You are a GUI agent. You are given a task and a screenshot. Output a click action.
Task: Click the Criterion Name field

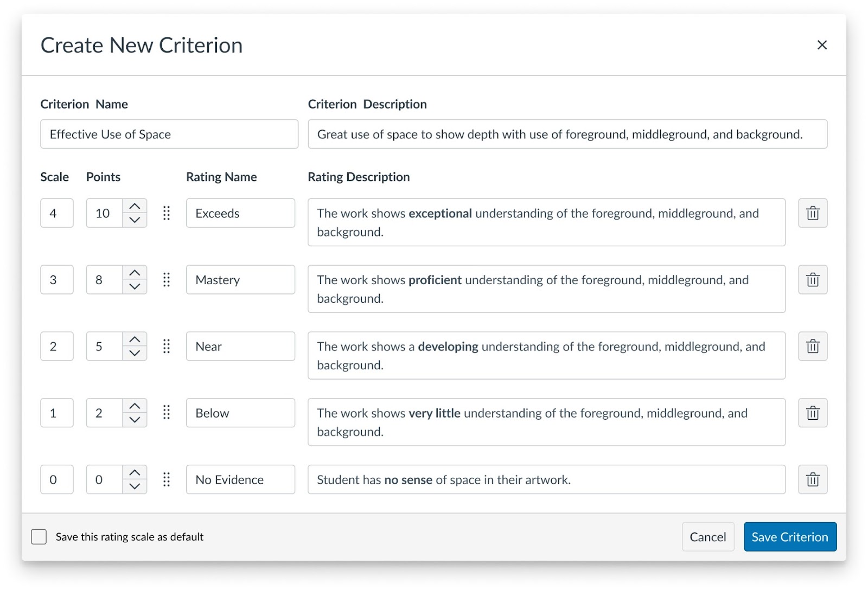tap(169, 134)
